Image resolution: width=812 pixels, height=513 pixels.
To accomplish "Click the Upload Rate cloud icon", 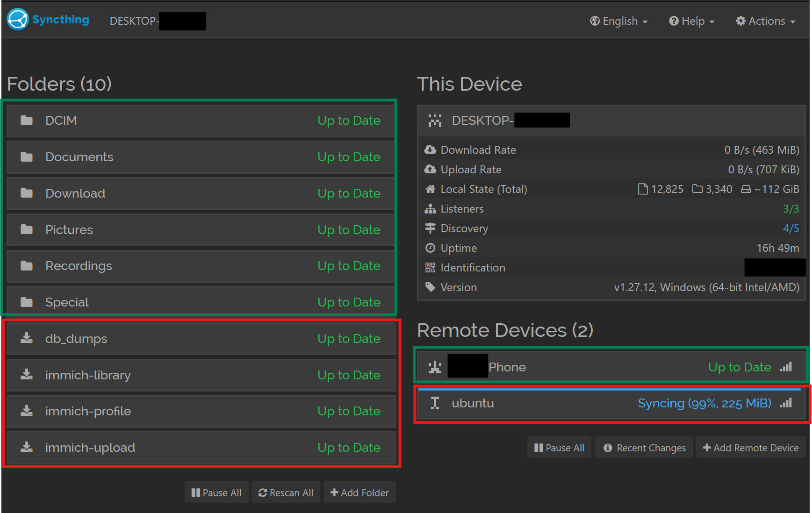I will [x=430, y=169].
